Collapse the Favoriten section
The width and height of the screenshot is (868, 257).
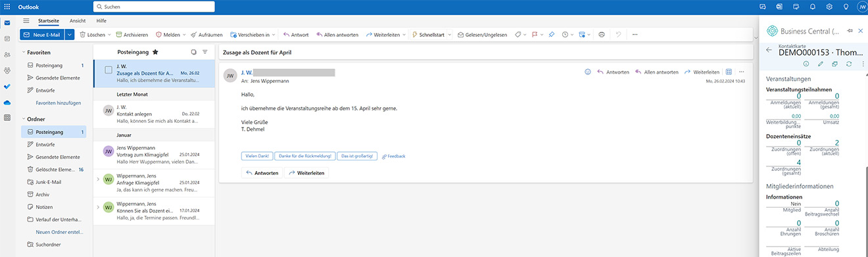coord(24,52)
